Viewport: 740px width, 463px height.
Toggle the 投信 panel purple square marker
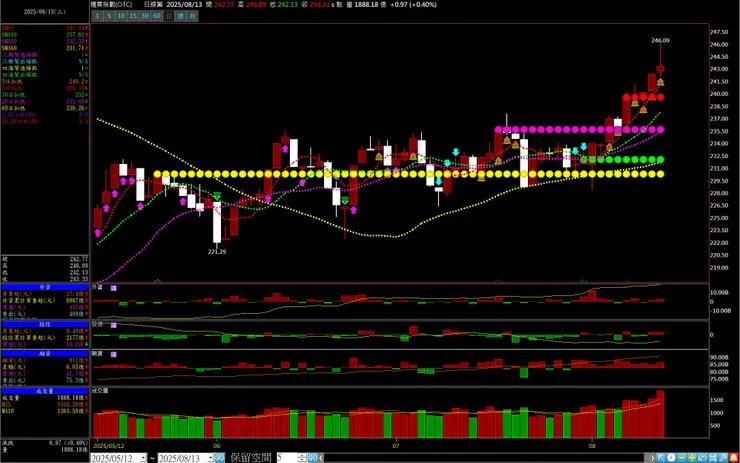tap(113, 325)
